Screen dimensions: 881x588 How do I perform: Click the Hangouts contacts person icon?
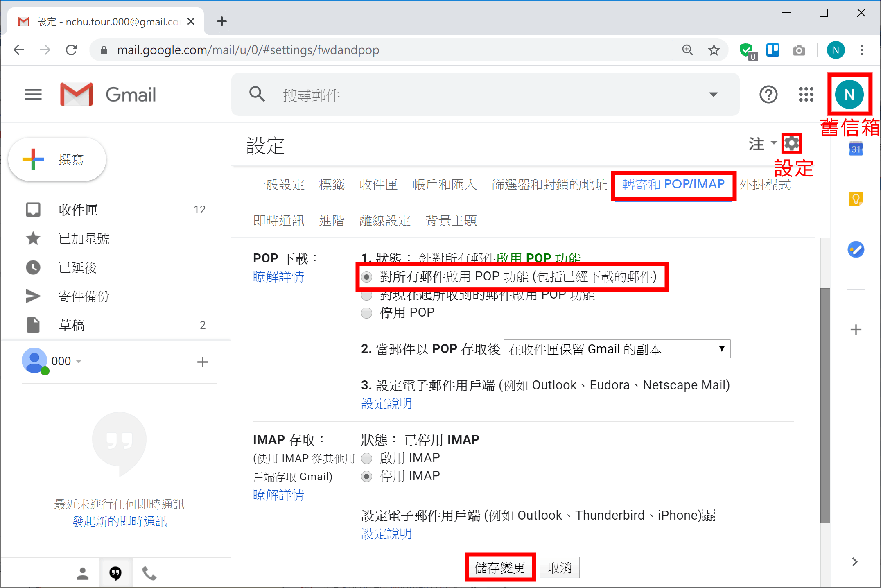[82, 574]
